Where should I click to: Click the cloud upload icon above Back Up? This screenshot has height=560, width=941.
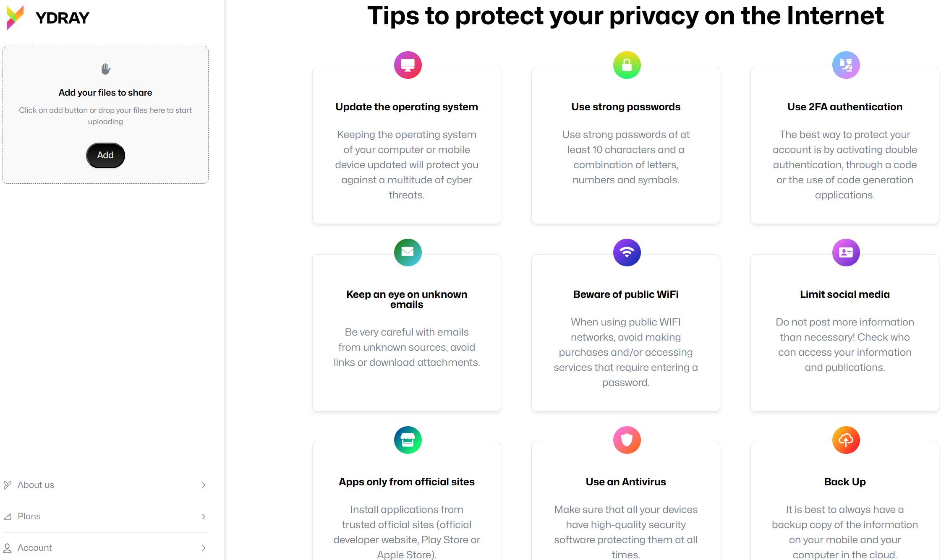(x=846, y=440)
